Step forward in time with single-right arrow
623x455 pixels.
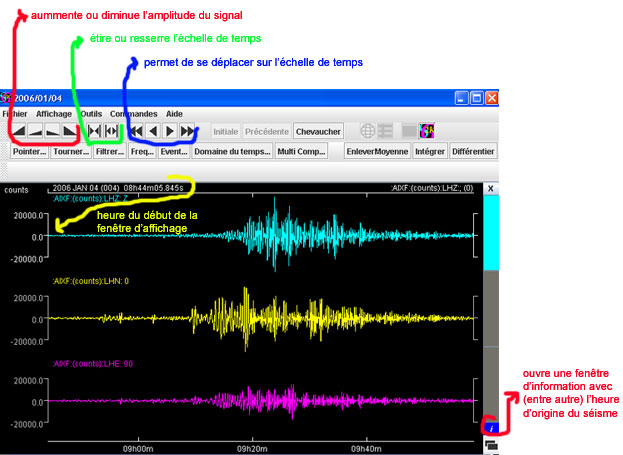[170, 131]
